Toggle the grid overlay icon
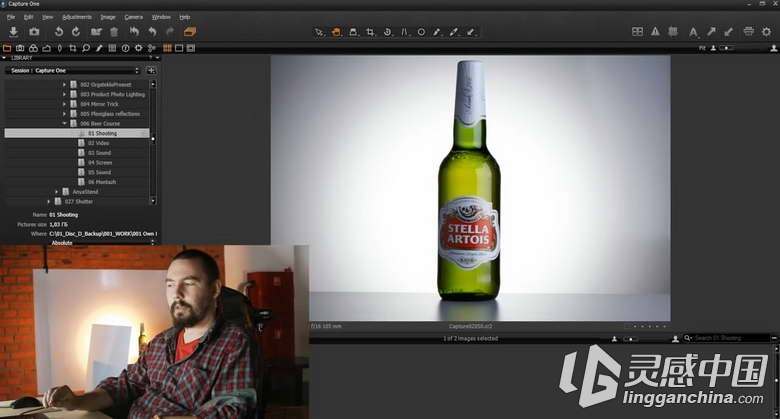Screen dimensions: 780x419 click(x=673, y=32)
